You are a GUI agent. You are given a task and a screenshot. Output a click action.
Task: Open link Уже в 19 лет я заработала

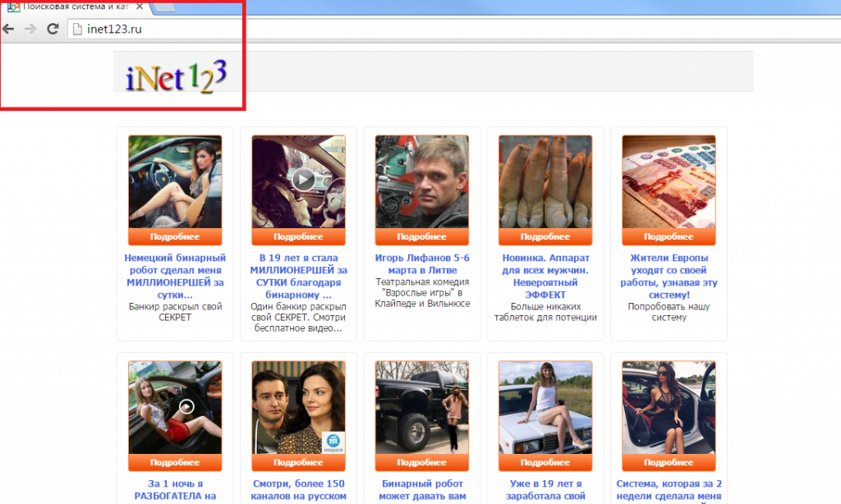coord(545,490)
